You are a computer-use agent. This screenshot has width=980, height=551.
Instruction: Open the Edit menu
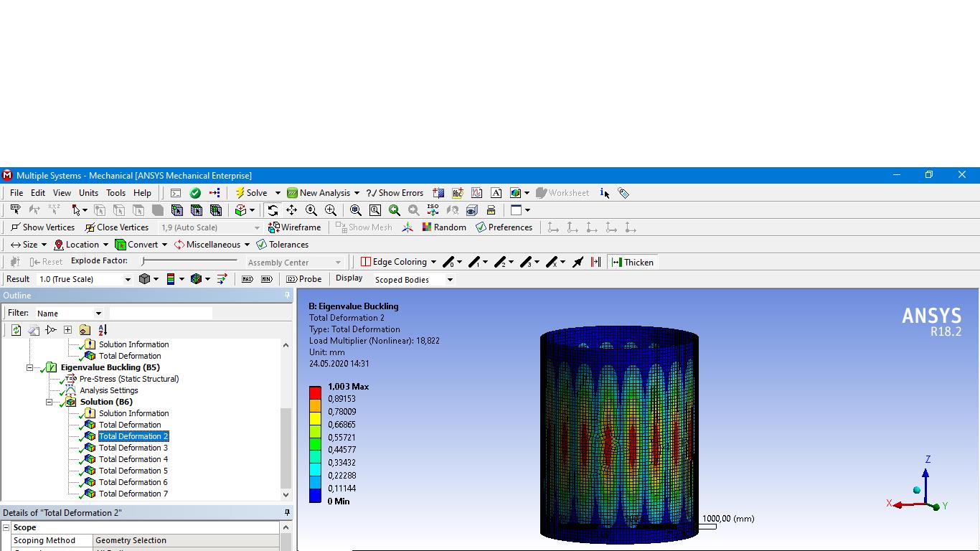click(38, 193)
